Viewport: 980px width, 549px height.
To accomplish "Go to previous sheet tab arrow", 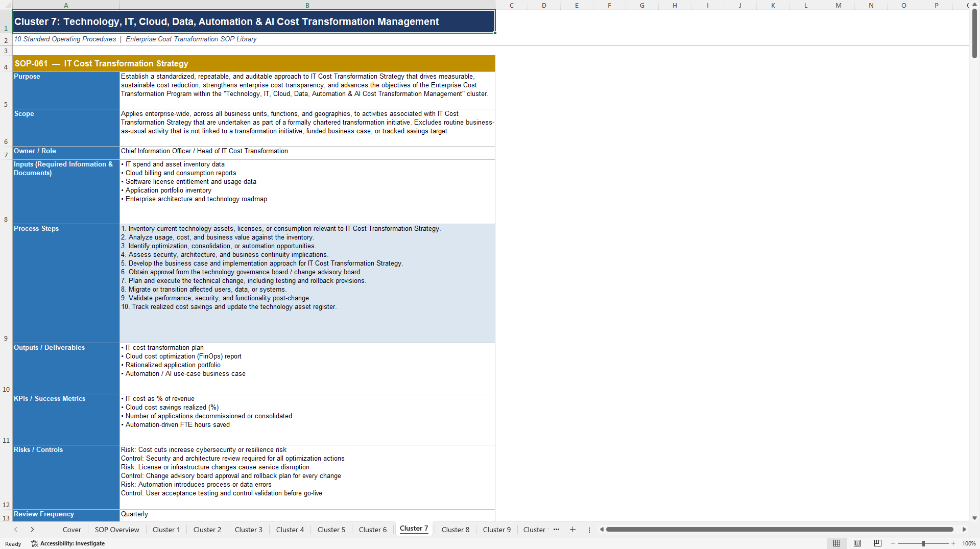I will tap(16, 530).
